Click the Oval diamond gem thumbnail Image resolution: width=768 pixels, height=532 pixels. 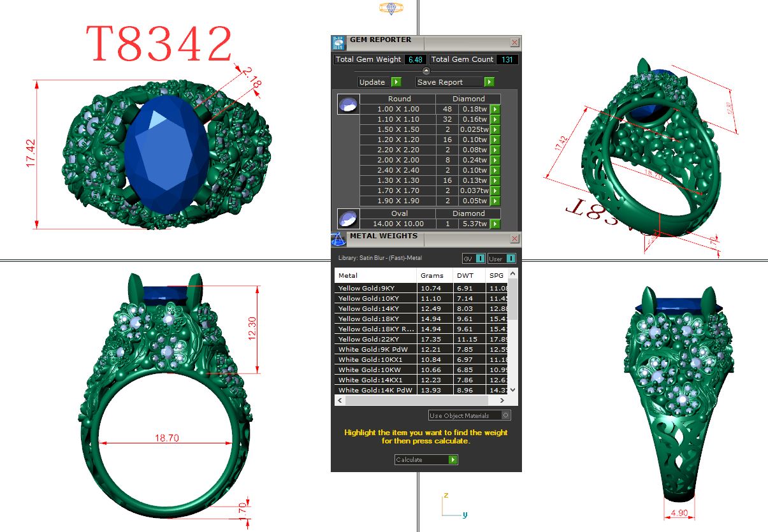348,219
